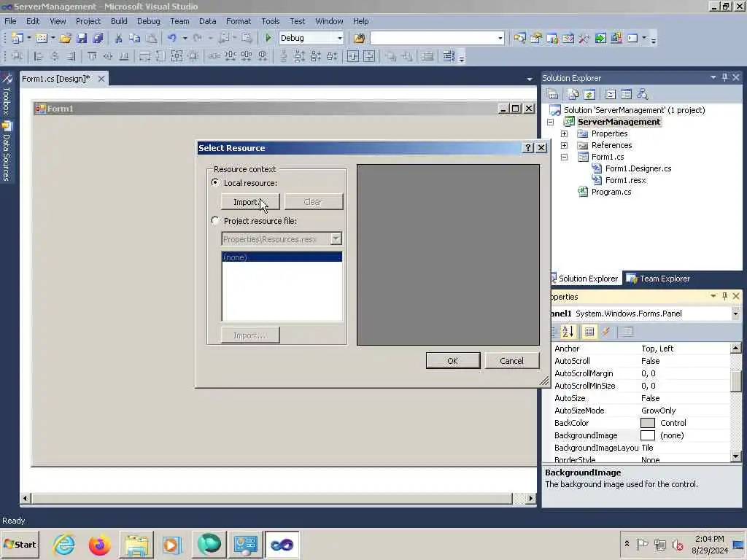747x560 pixels.
Task: Select the Project resource file radio button
Action: [215, 220]
